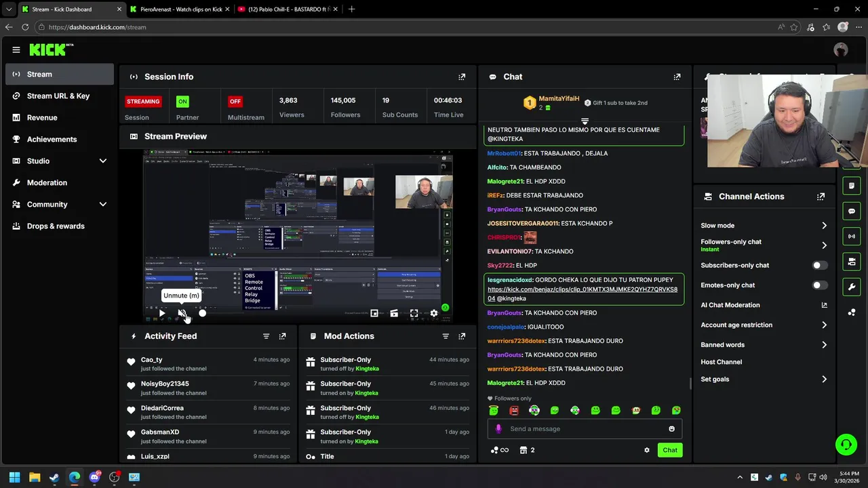
Task: Open Drops & rewards page
Action: coord(60,226)
